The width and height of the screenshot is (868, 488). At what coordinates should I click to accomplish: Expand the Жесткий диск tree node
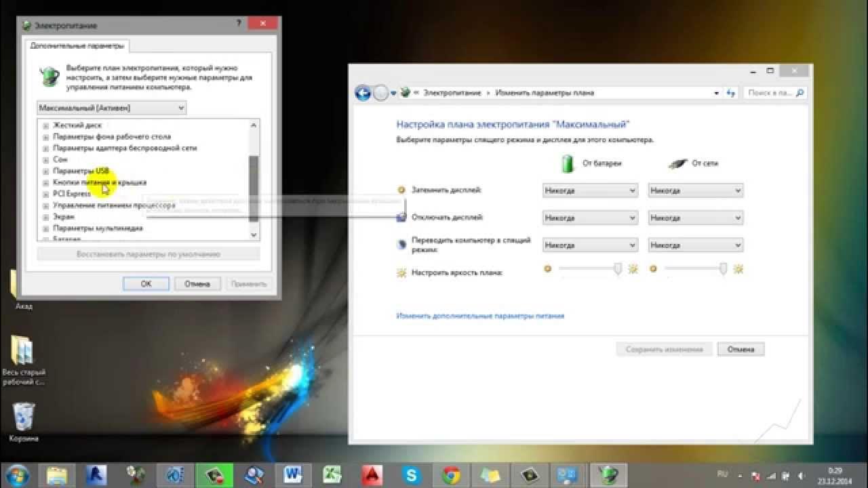point(46,125)
